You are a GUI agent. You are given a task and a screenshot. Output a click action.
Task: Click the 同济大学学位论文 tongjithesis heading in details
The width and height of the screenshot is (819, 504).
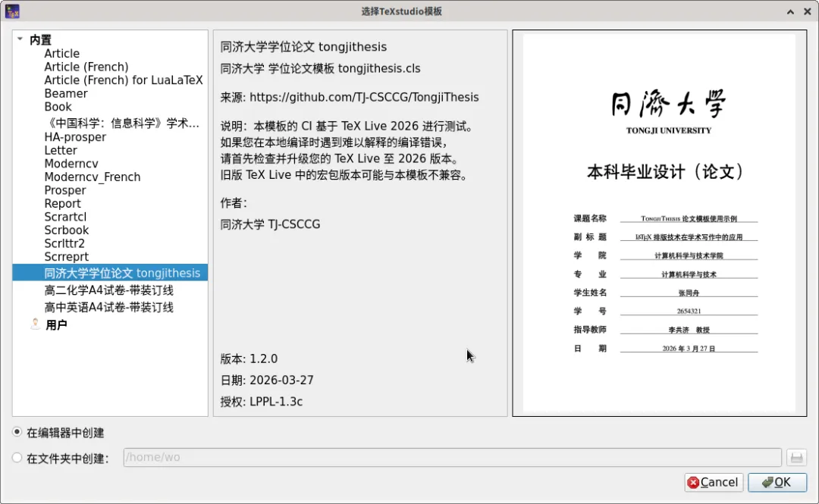pos(303,47)
